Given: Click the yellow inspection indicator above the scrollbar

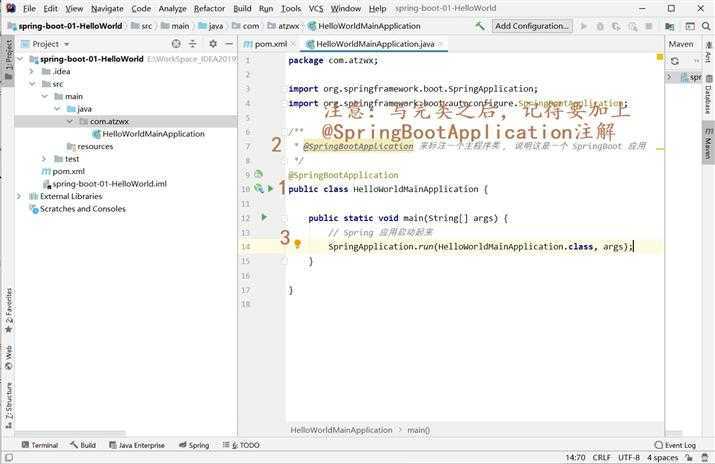Looking at the screenshot, I should [659, 57].
